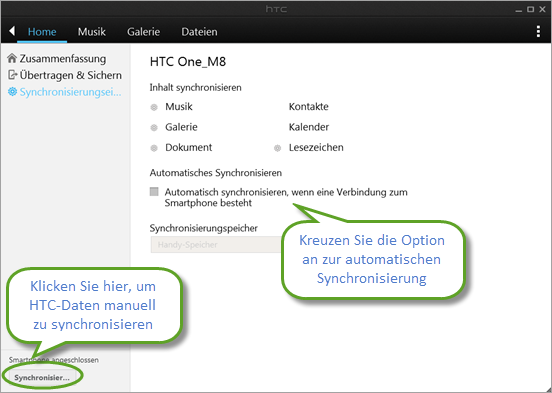
Task: Click the Inhalt synchronisieren heading
Action: point(195,87)
